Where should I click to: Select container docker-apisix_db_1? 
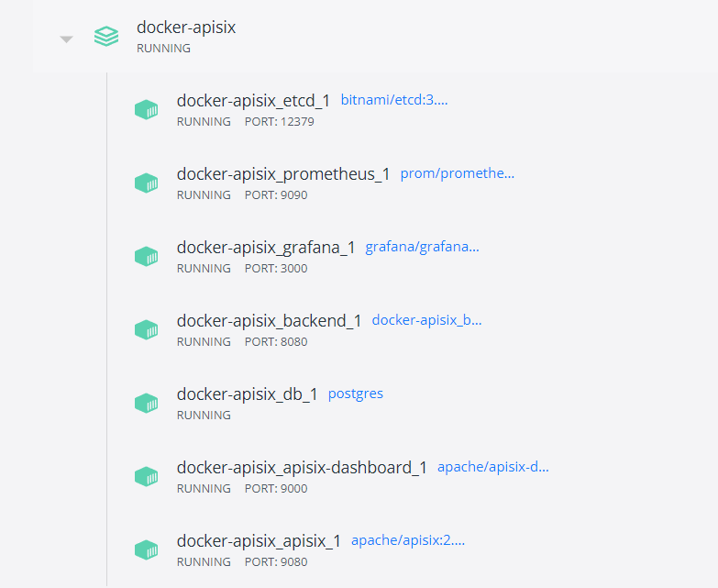click(248, 394)
